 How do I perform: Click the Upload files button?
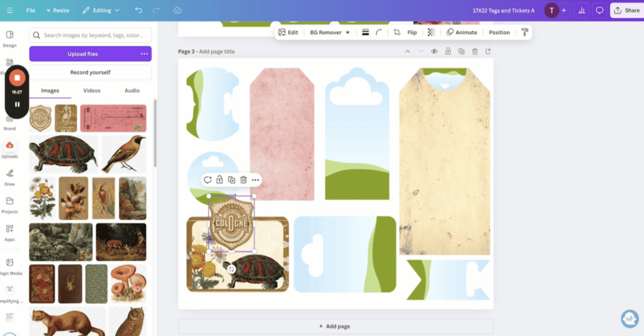pos(83,54)
